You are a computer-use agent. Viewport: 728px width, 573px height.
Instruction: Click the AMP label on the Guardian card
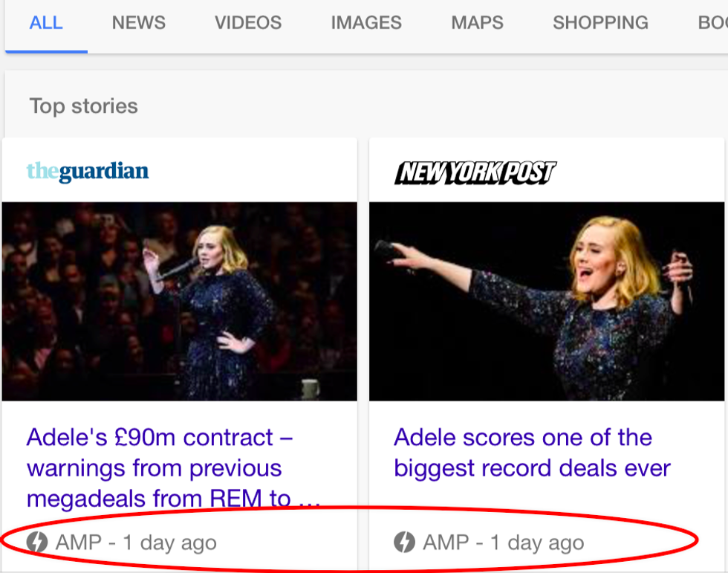(x=79, y=543)
